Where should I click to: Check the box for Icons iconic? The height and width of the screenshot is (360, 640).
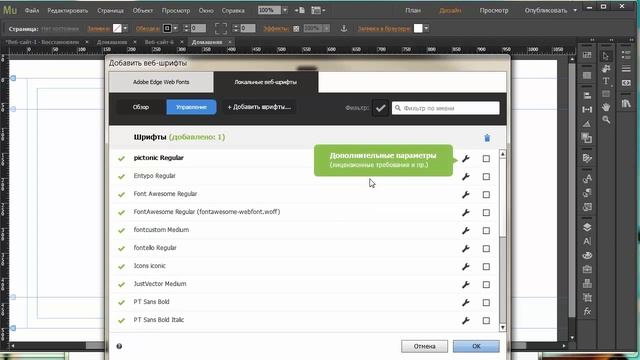click(x=486, y=266)
